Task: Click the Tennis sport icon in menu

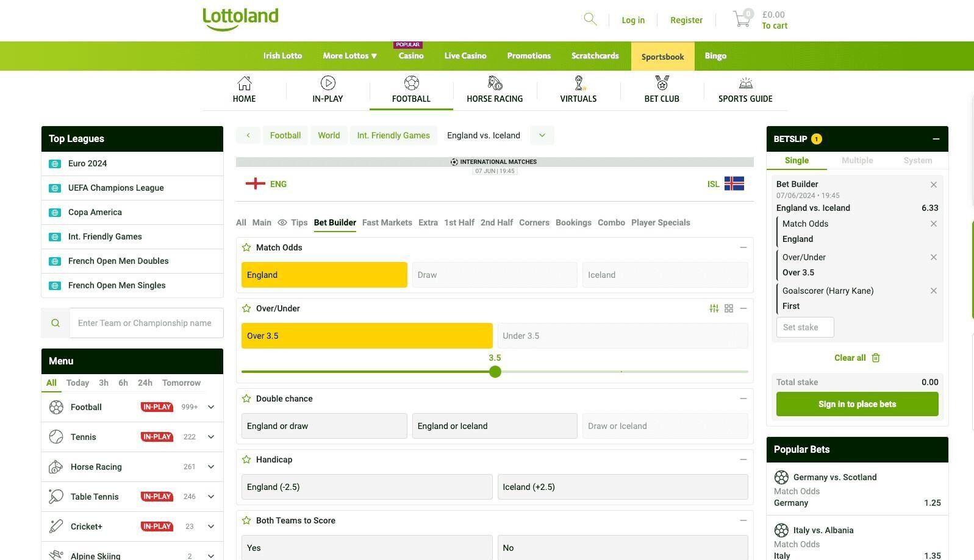Action: 56,437
